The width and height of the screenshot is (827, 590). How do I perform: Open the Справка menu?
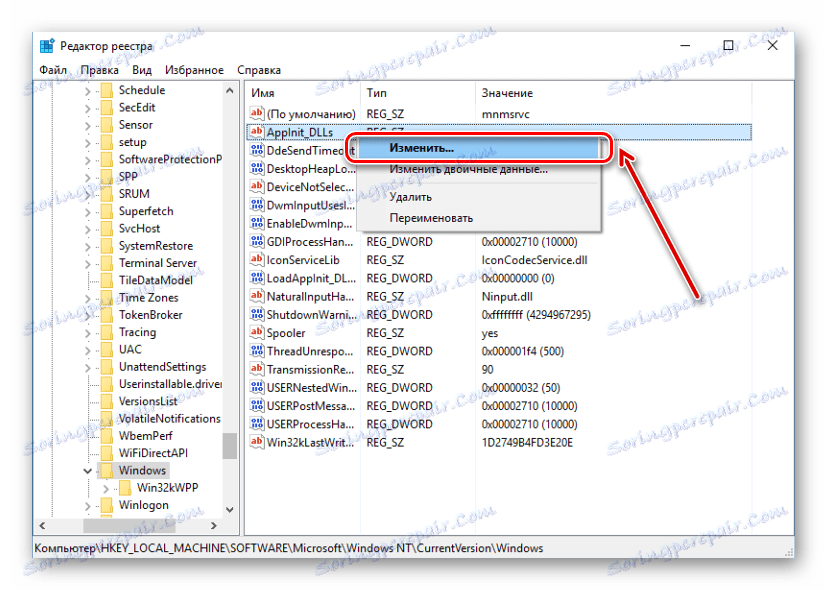(x=259, y=70)
